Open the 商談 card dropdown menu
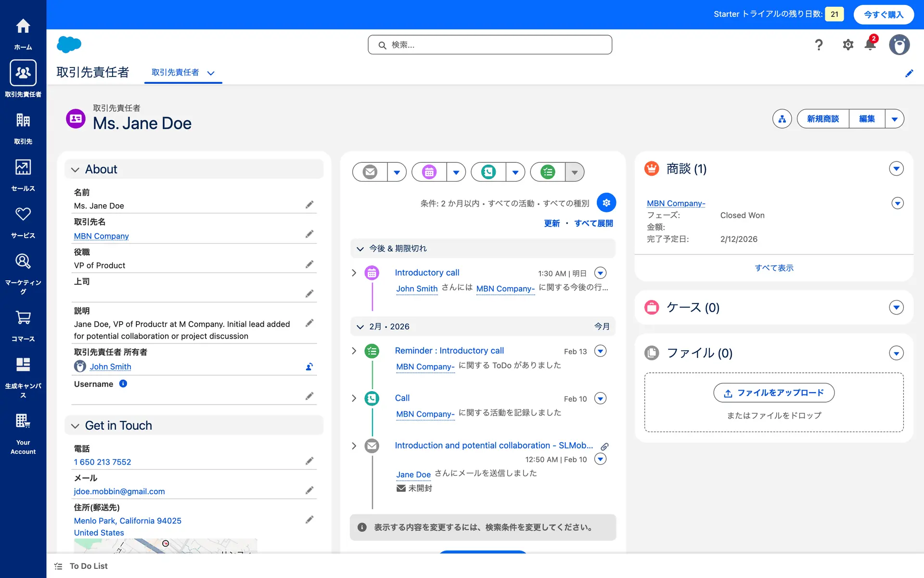Image resolution: width=924 pixels, height=578 pixels. pos(896,169)
